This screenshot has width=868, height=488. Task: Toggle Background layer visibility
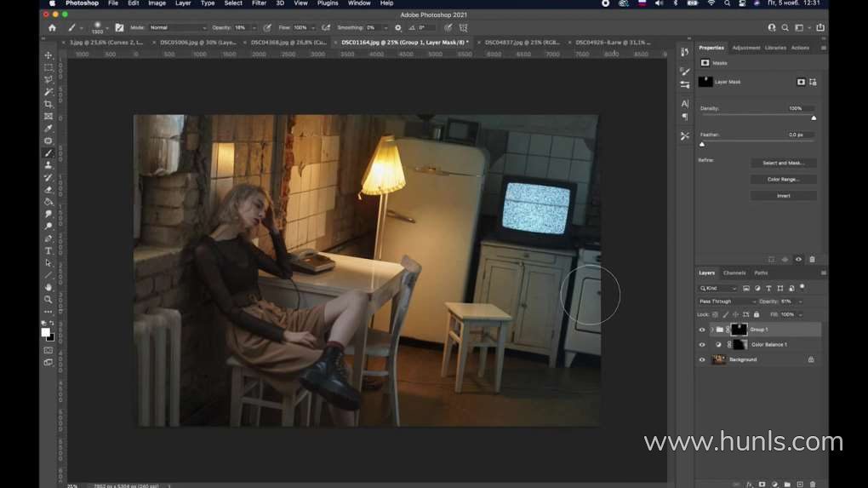702,359
